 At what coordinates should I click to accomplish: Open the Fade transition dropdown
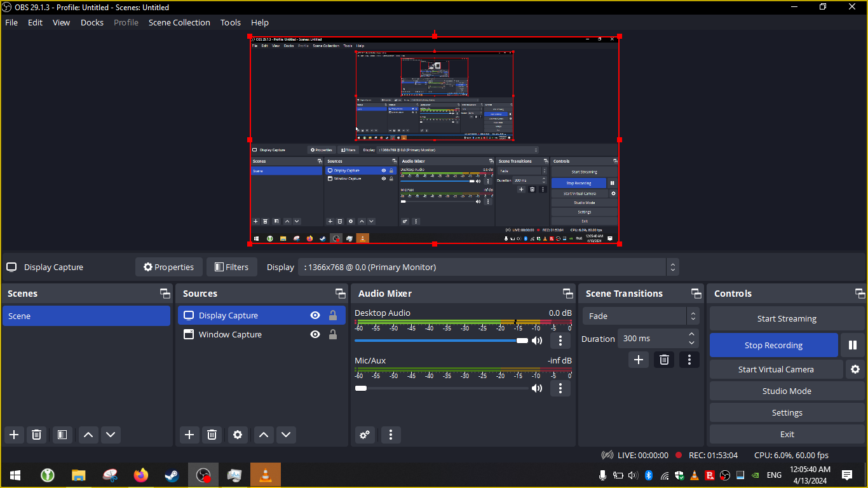(x=641, y=316)
